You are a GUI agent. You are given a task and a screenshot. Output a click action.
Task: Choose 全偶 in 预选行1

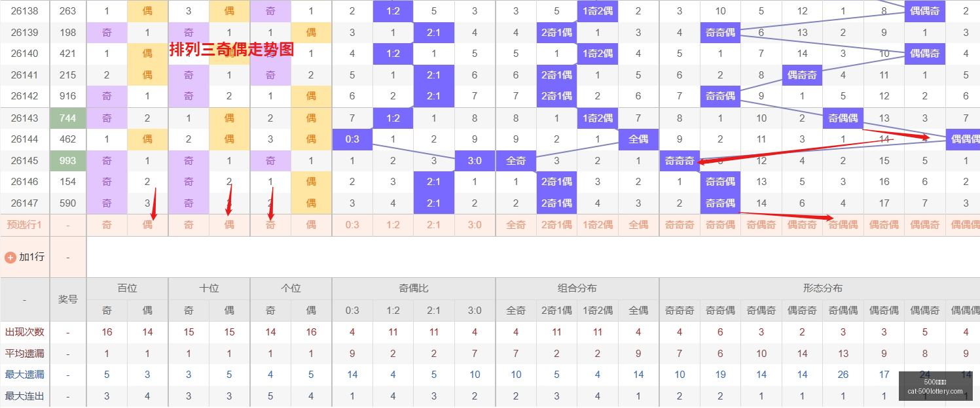[638, 225]
